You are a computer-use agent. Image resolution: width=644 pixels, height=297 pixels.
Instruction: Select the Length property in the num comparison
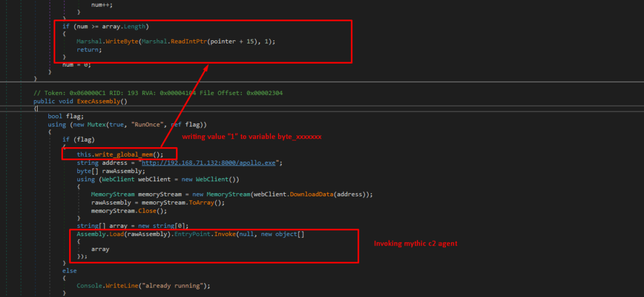(x=135, y=26)
